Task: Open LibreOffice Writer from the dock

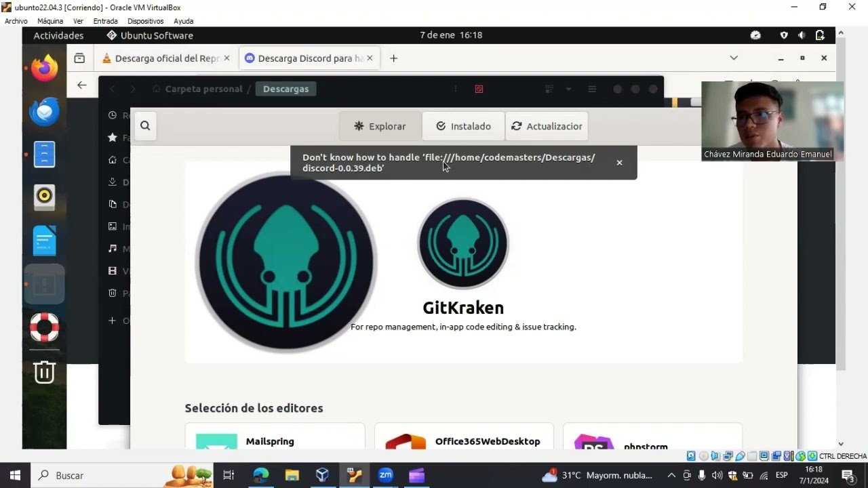Action: coord(45,241)
